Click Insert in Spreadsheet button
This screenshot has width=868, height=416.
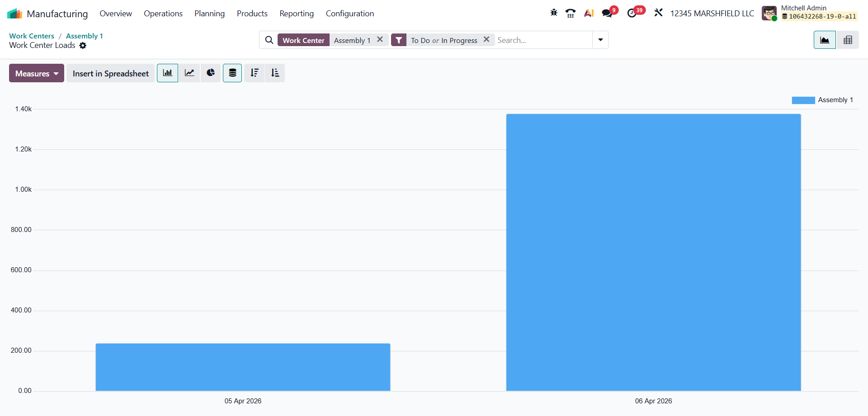click(110, 73)
